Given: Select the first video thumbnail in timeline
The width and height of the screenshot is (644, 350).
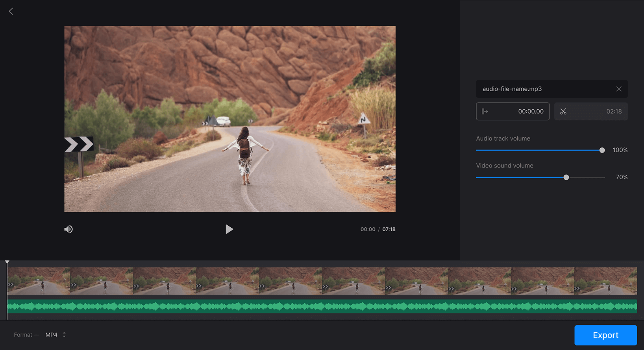Looking at the screenshot, I should [x=39, y=281].
